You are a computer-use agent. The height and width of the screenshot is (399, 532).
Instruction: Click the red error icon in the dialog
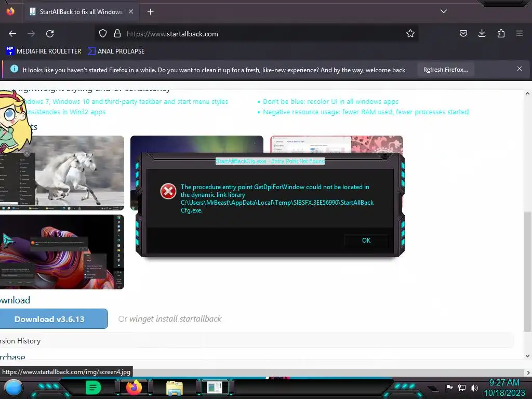168,191
